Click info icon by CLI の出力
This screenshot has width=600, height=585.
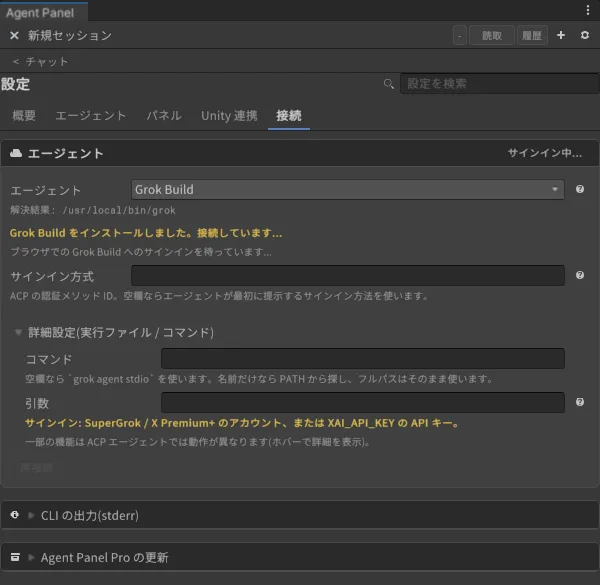[x=15, y=515]
